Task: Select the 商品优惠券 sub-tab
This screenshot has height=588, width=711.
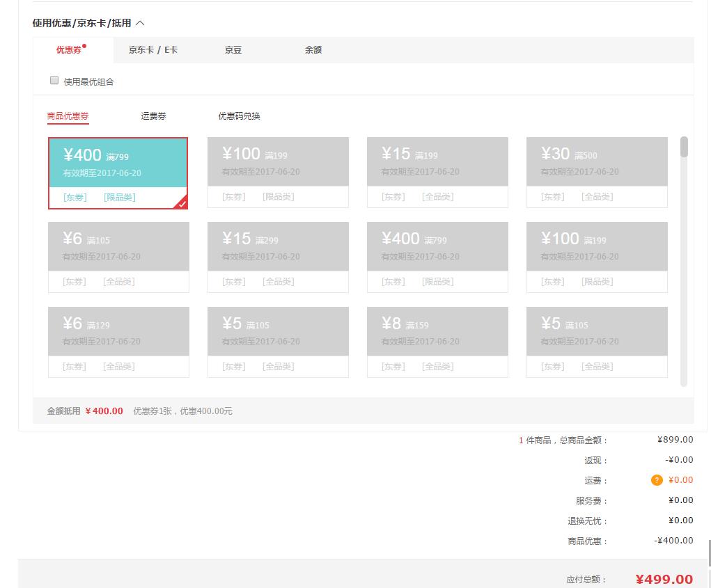Action: pos(68,116)
